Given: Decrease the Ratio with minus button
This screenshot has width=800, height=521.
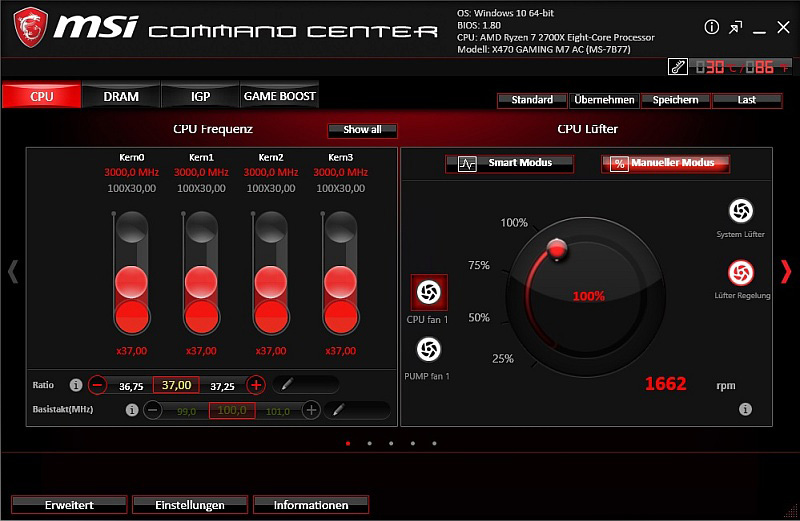Looking at the screenshot, I should point(97,385).
